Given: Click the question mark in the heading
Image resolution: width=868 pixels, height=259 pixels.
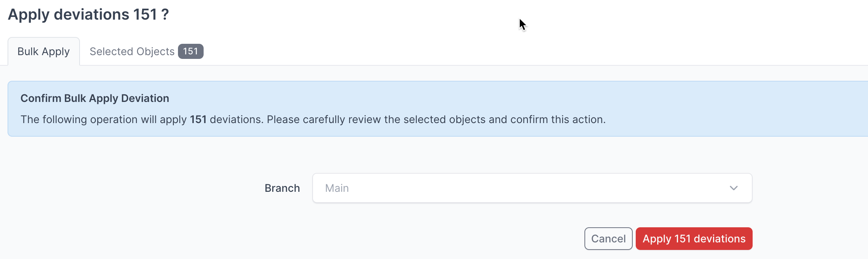Looking at the screenshot, I should click(165, 15).
